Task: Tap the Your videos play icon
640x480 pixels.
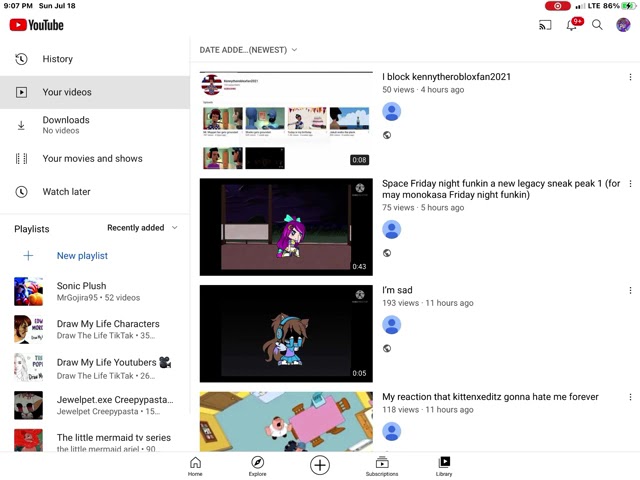Action: (x=21, y=92)
